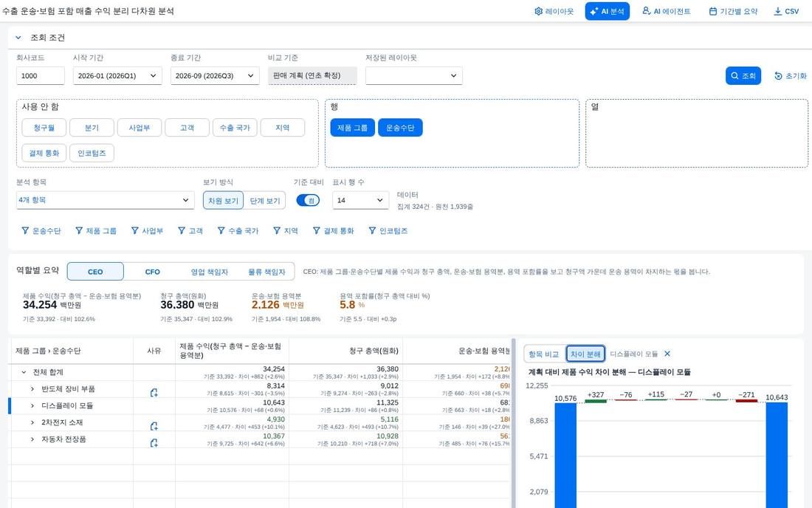Open the 지역 filter
The width and height of the screenshot is (812, 508).
[286, 231]
